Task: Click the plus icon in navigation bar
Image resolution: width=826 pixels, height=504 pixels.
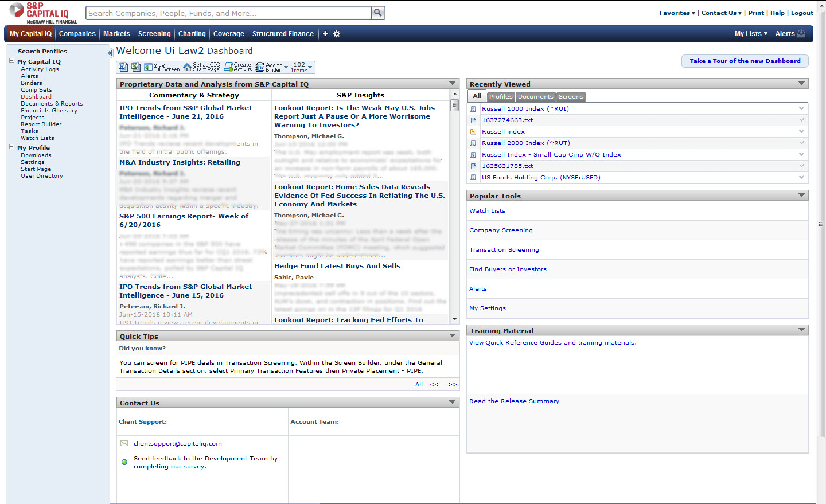Action: [325, 34]
